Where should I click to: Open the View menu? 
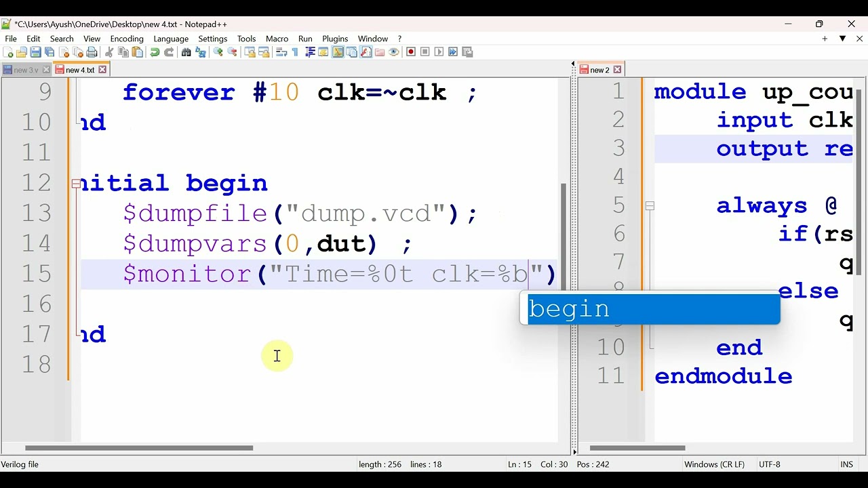(92, 39)
